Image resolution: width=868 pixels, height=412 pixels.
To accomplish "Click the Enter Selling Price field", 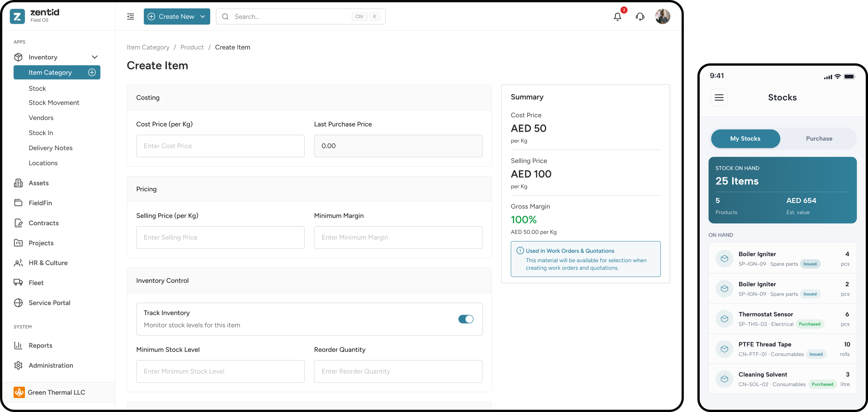I will pyautogui.click(x=220, y=238).
